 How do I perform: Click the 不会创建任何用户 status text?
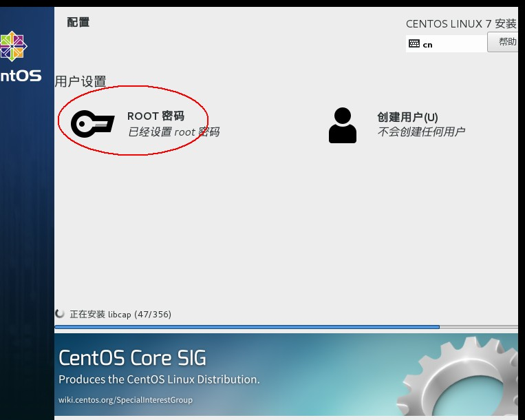click(421, 132)
